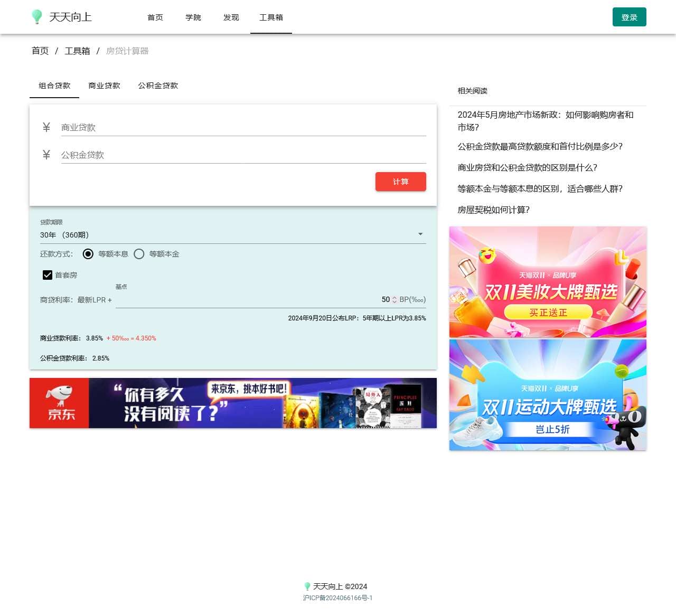Viewport: 676px width, 616px height.
Task: Select the 等额本息 repayment radio button
Action: (88, 254)
